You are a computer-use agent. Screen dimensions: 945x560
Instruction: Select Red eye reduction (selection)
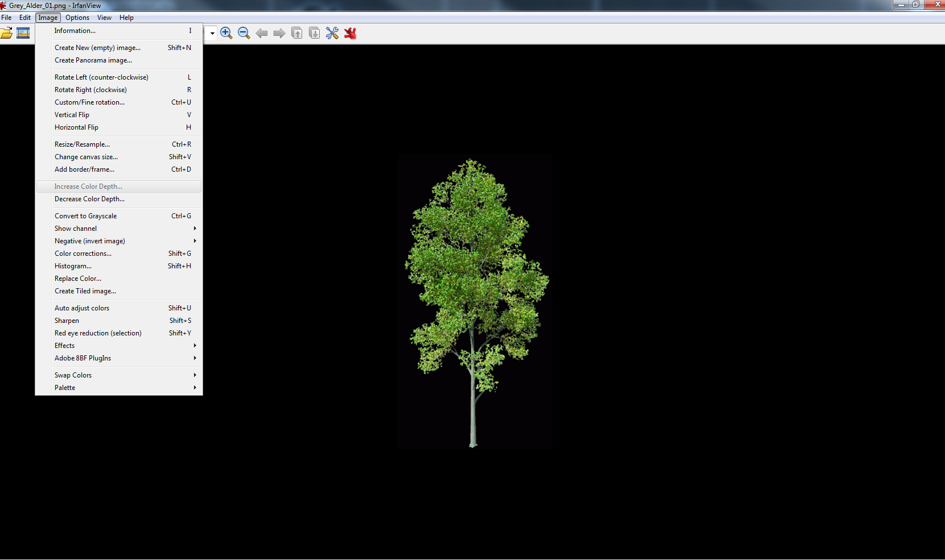point(119,333)
